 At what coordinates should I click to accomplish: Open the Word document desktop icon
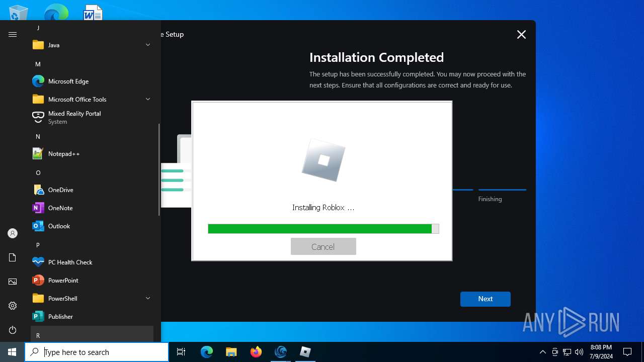tap(93, 13)
